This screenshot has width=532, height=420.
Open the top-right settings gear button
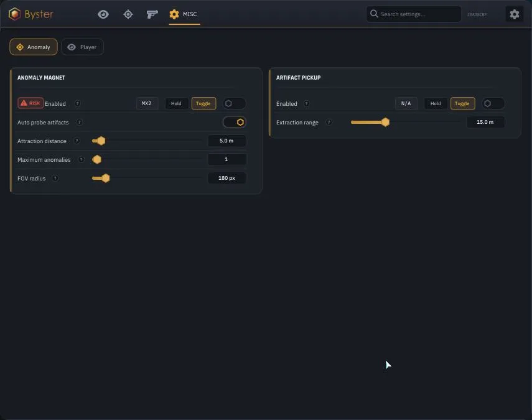tap(515, 14)
